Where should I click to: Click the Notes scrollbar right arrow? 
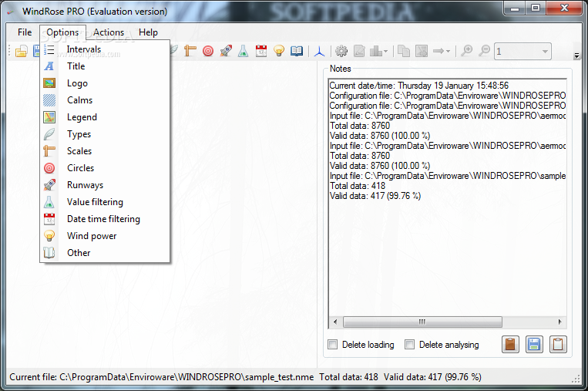[x=560, y=322]
